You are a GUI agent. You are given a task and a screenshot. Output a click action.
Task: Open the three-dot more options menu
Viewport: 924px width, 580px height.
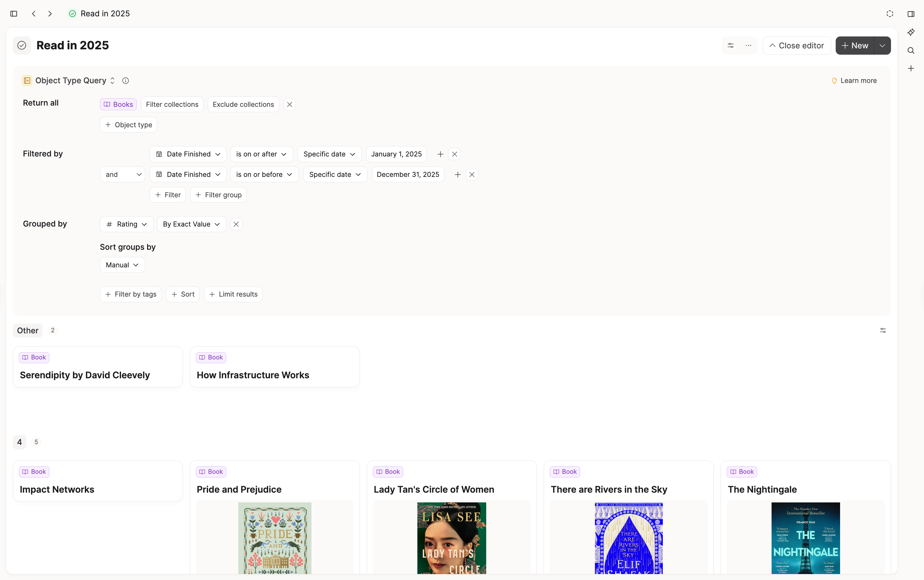tap(748, 45)
